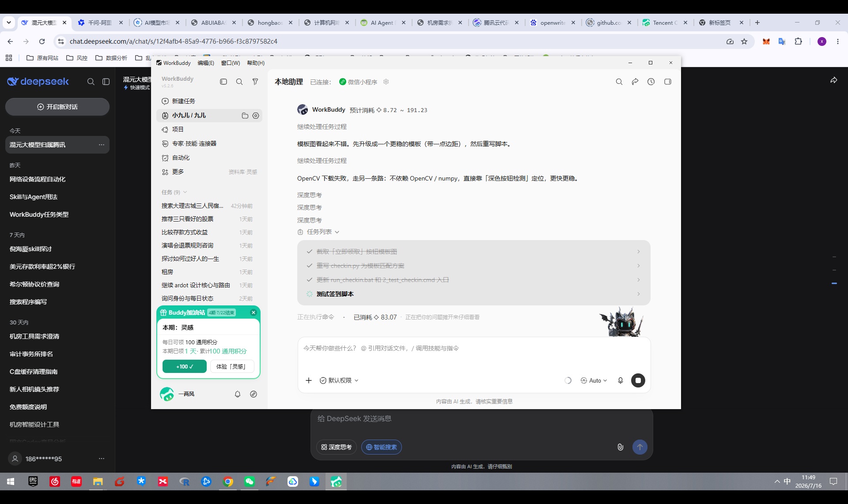Open WeChat from the taskbar
The width and height of the screenshot is (848, 504).
(250, 481)
